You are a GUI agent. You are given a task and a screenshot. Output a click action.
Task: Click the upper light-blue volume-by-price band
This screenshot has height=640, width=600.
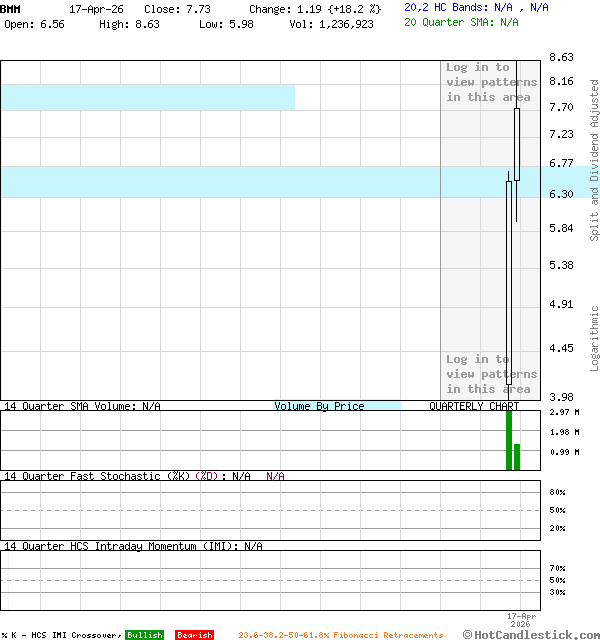tap(147, 97)
